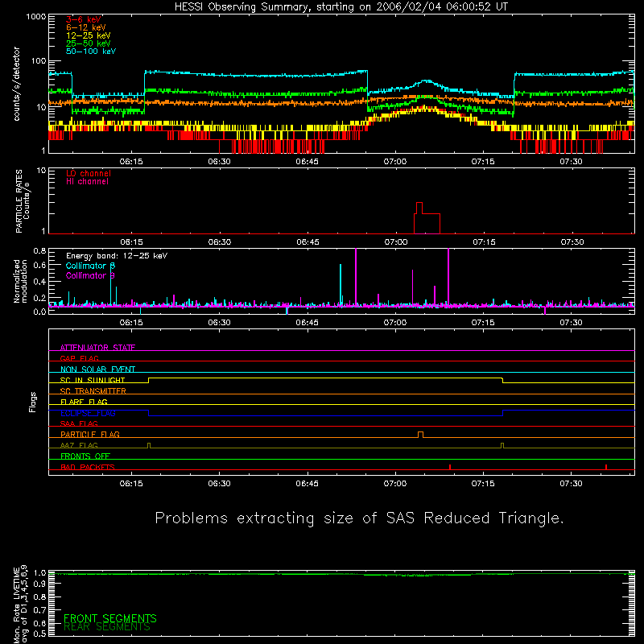Select the REAR SEGMENTS legend text
The image size is (644, 644).
[x=107, y=627]
